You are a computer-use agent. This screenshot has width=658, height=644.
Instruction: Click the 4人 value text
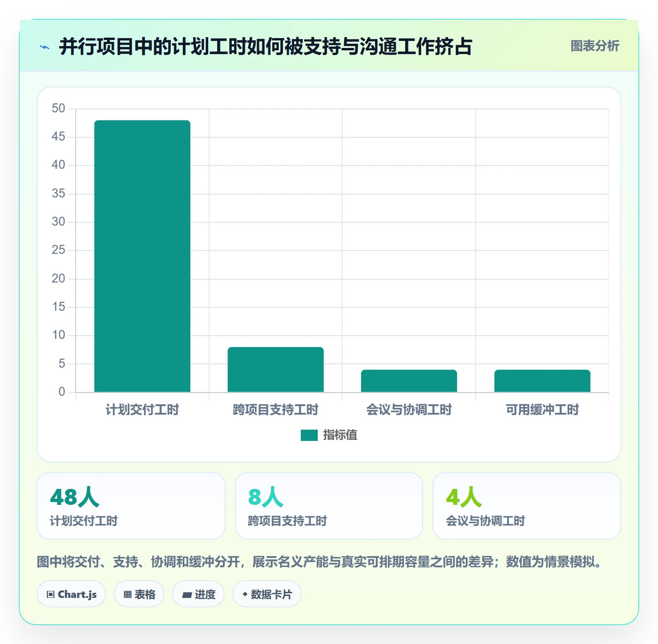point(464,497)
